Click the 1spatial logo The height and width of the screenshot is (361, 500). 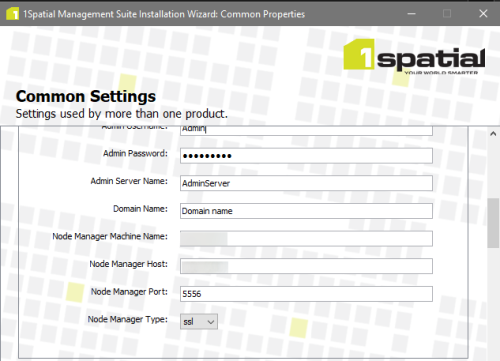(414, 56)
